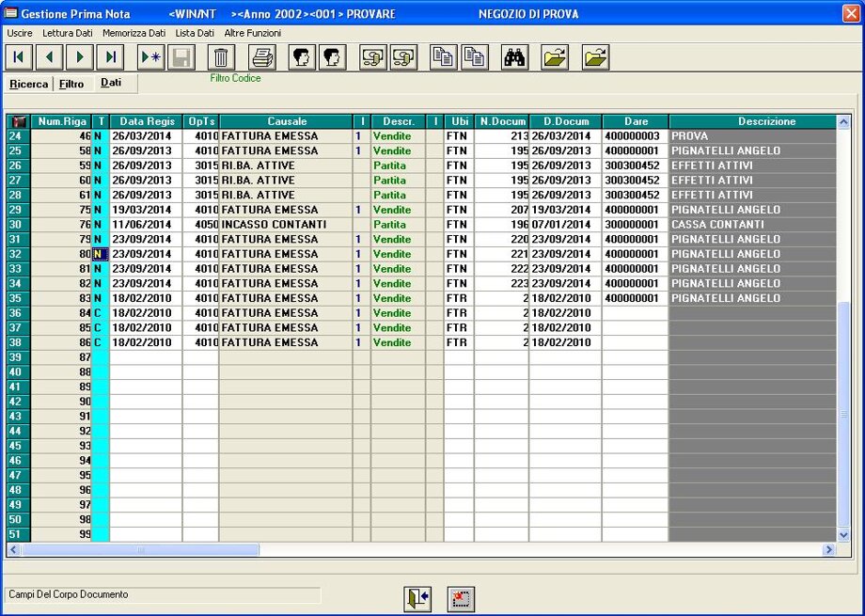Click the dotted selection icon at bottom
The width and height of the screenshot is (865, 616).
coord(461,599)
